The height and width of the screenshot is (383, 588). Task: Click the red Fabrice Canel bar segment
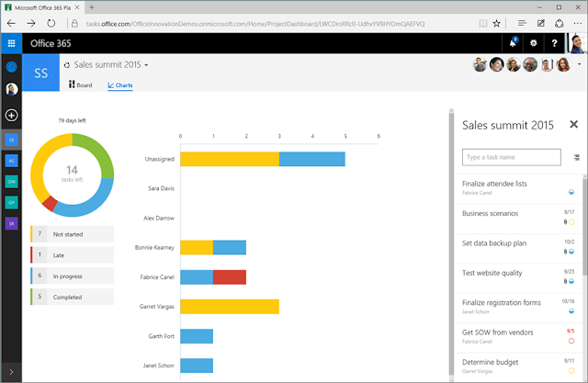coord(230,277)
